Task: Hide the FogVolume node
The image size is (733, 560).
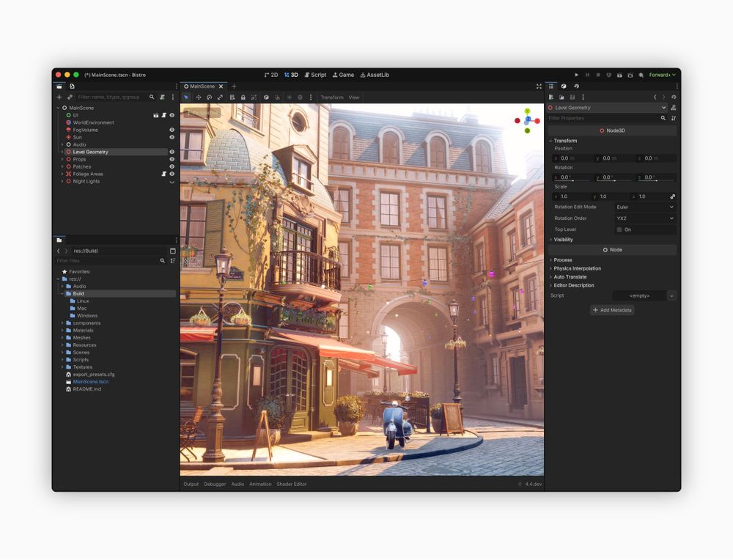Action: 172,130
